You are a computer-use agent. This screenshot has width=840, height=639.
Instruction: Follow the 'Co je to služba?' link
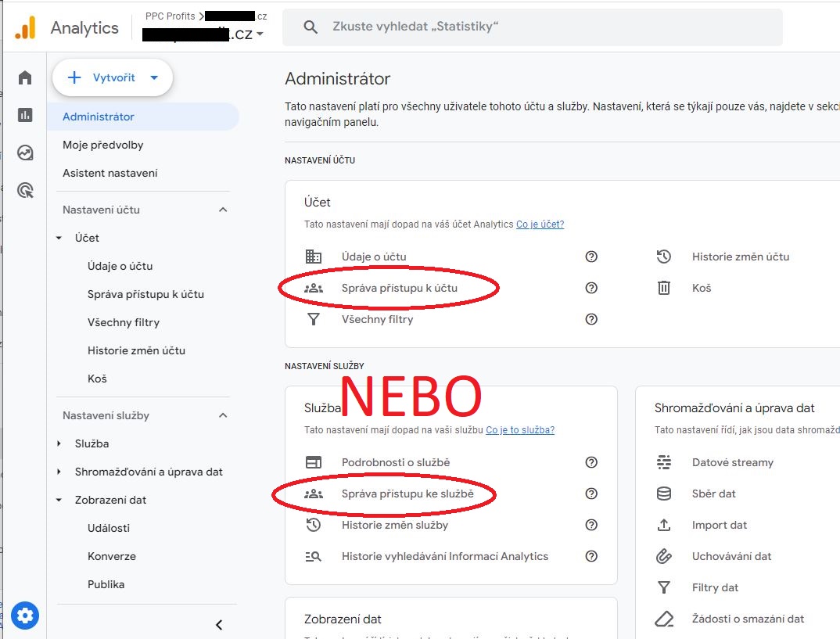tap(520, 430)
